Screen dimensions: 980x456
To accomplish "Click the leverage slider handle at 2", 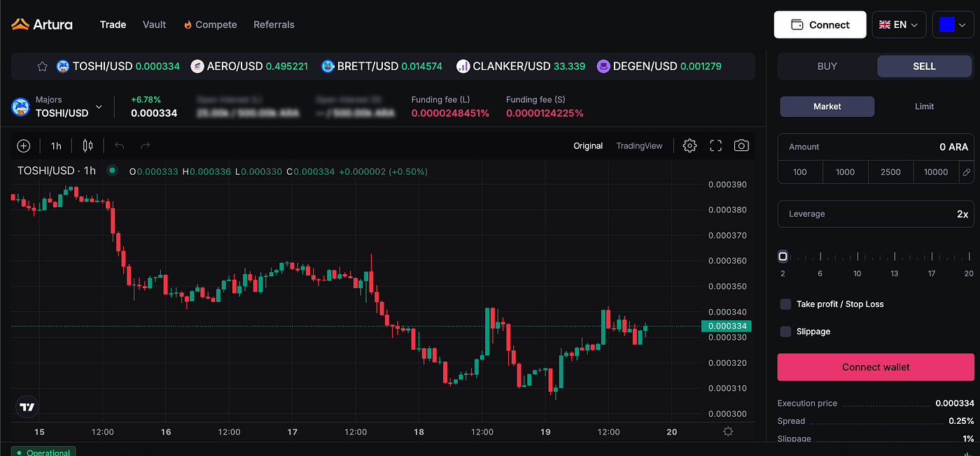I will click(x=783, y=257).
